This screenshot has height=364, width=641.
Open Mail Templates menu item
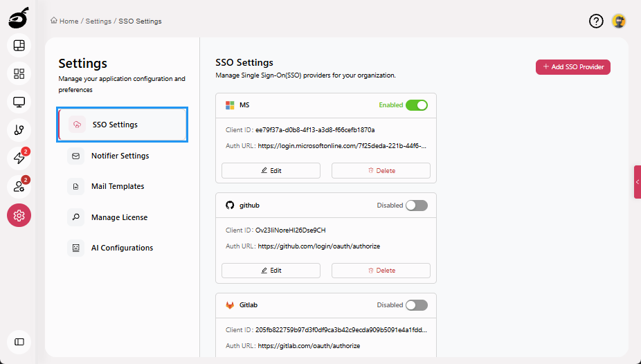click(123, 187)
